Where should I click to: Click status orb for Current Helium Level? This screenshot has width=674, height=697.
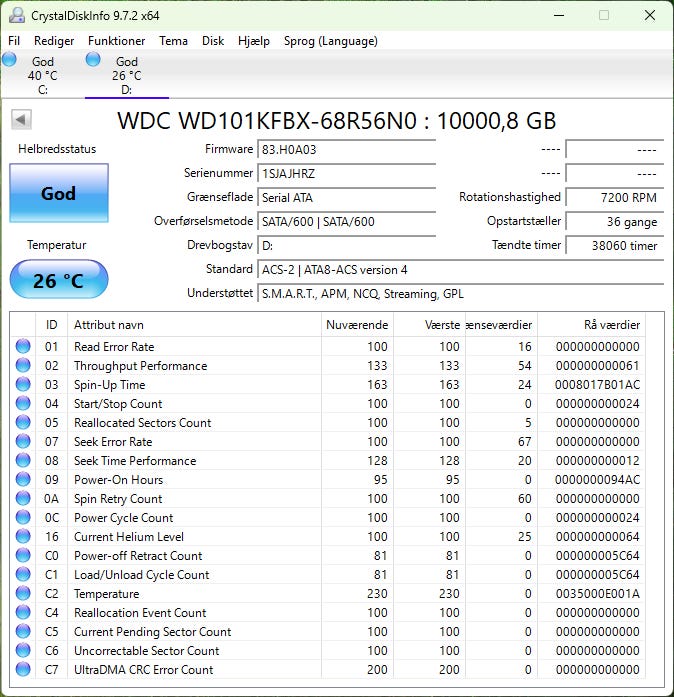click(23, 537)
